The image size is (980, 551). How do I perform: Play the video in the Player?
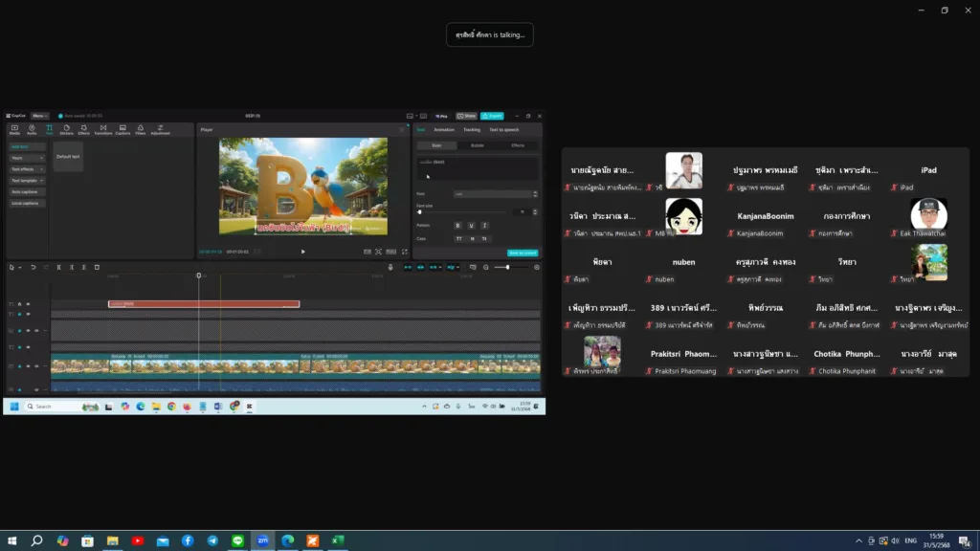pyautogui.click(x=303, y=252)
